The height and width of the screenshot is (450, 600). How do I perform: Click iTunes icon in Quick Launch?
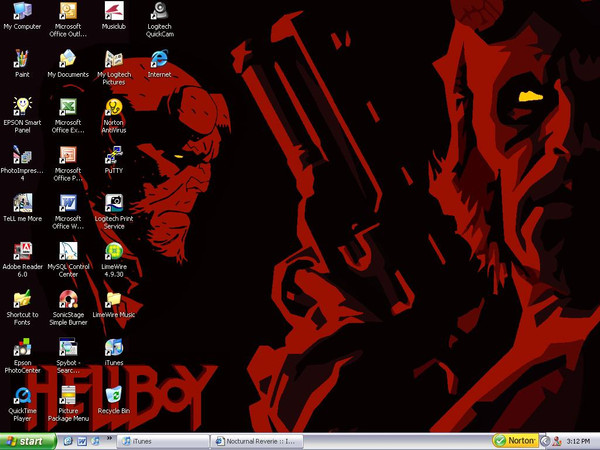[x=95, y=441]
